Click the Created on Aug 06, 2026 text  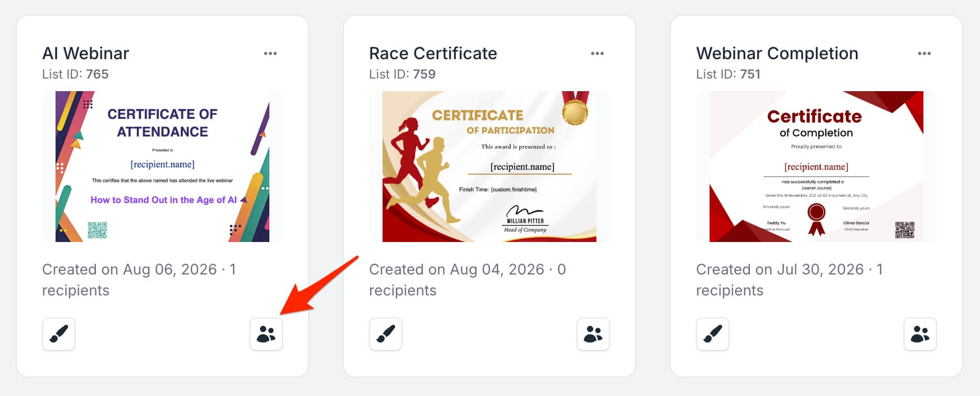129,269
